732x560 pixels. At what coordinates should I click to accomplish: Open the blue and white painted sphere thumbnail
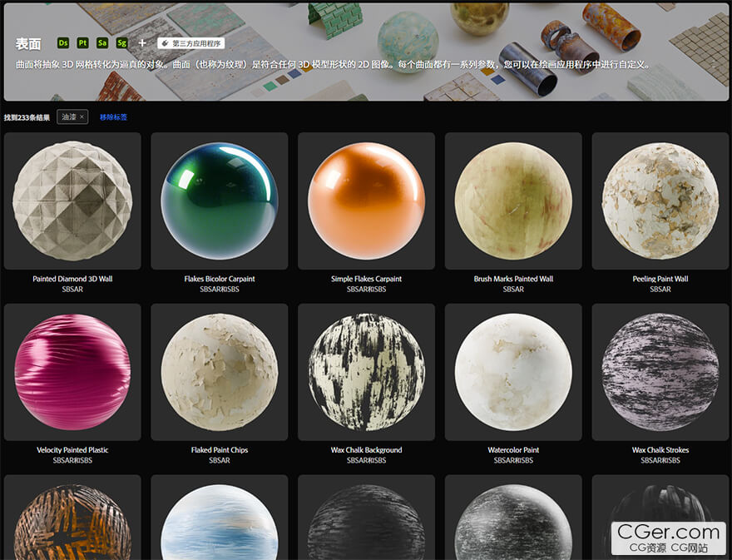tap(220, 518)
